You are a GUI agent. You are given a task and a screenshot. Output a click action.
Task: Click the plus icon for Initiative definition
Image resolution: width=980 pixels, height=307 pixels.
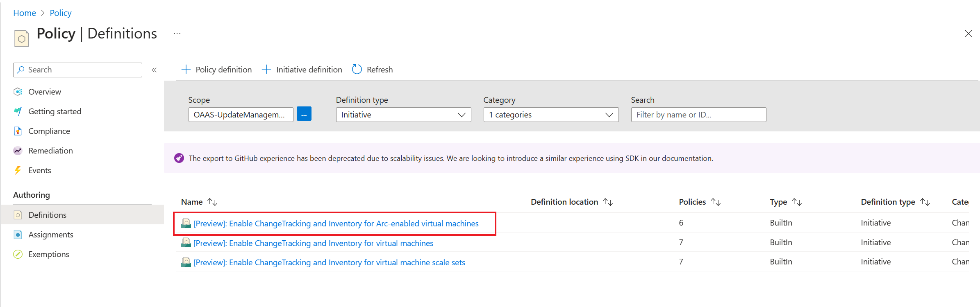point(266,70)
